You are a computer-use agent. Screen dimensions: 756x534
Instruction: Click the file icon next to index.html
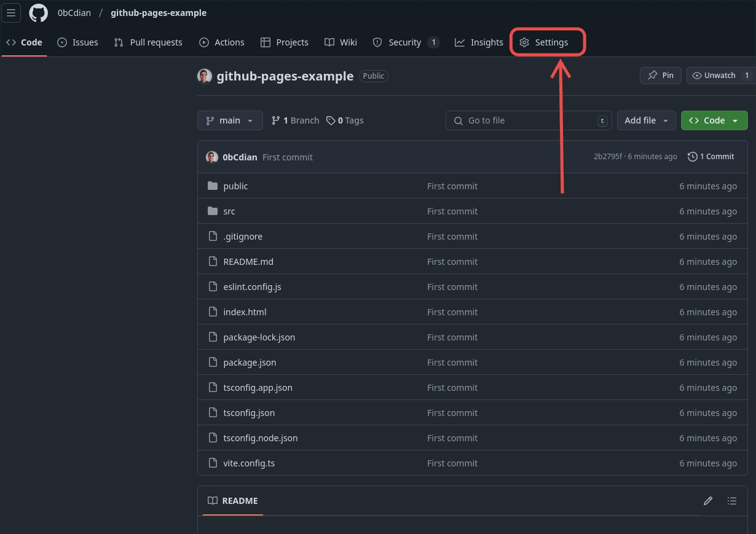[x=213, y=312]
